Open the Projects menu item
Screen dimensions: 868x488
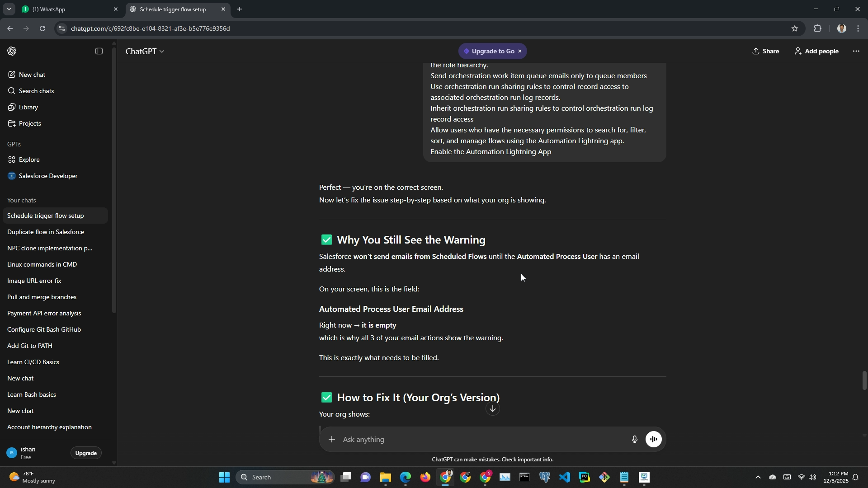(x=30, y=123)
